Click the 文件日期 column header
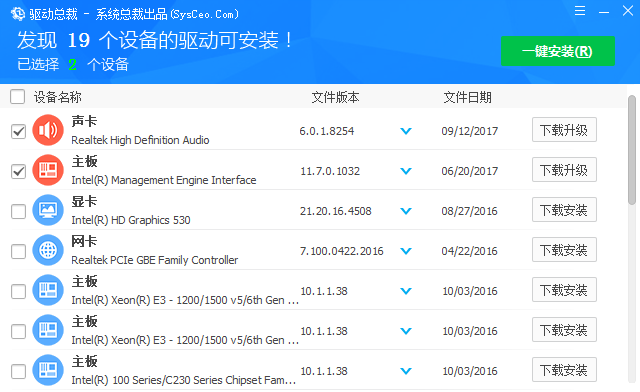 [467, 97]
